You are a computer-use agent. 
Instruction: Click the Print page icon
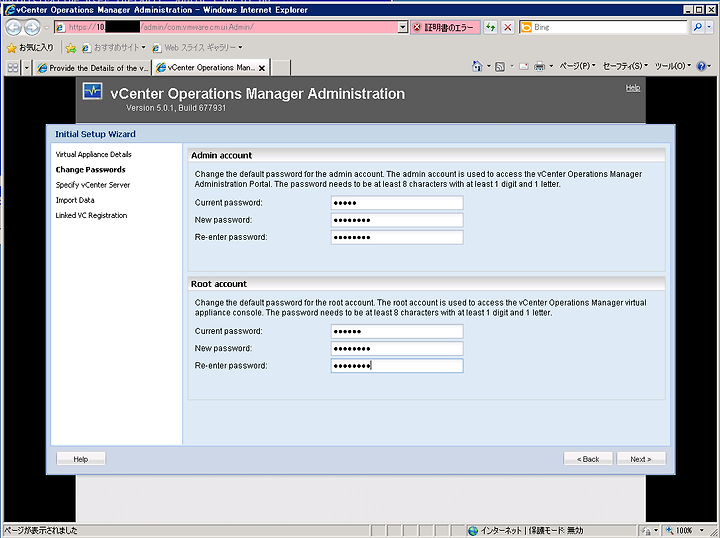click(x=540, y=67)
